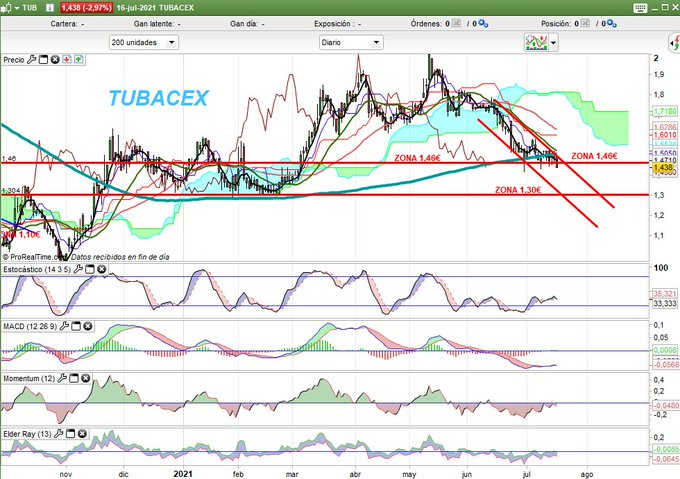Image resolution: width=680 pixels, height=479 pixels.
Task: Expand arrow beside indicators chart icon
Action: point(553,42)
